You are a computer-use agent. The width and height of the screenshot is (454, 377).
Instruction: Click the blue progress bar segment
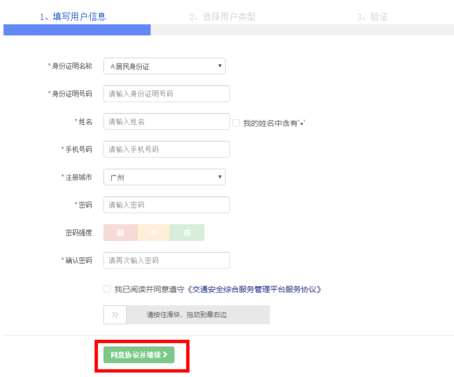coord(77,30)
